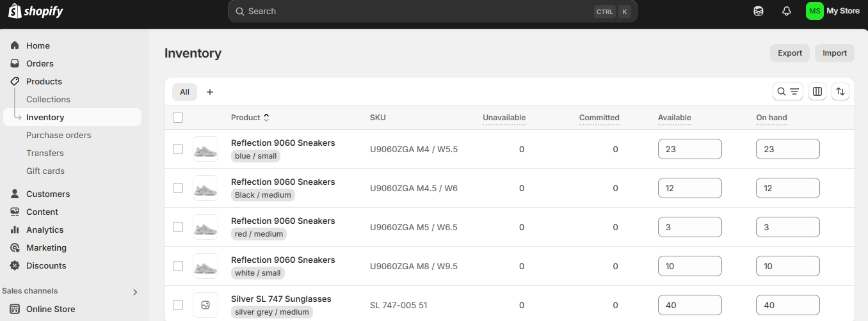Select the Silver SL 747 Sunglasses checkbox
Screen dimensions: 868x321
[178, 305]
